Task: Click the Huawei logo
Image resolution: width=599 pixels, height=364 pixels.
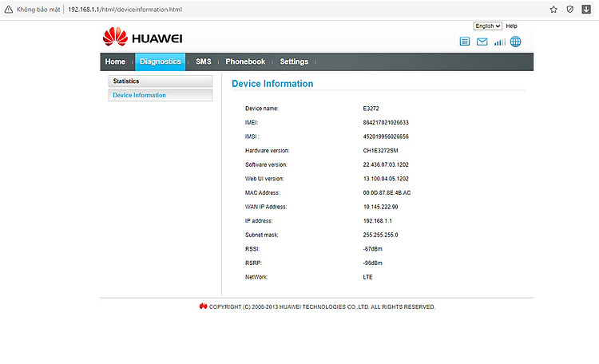Action: 142,37
